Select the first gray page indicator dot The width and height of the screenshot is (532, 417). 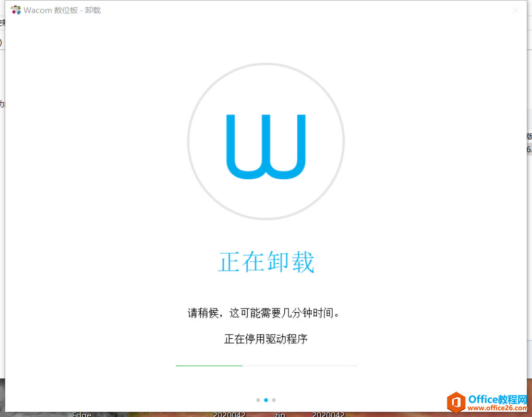tap(258, 400)
